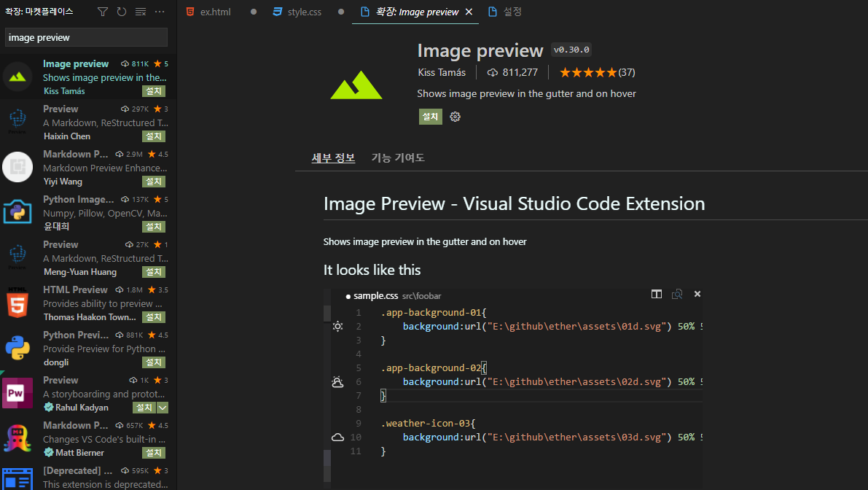Click the 'It looks like this' heading
The height and width of the screenshot is (490, 868).
[x=372, y=271]
